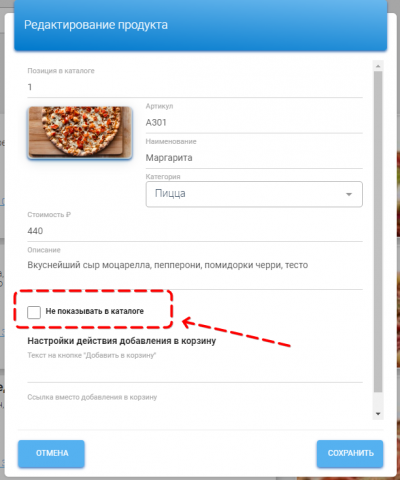Screen dimensions: 400x480
Task: Click the Стоимость field showing 440
Action: [x=195, y=231]
